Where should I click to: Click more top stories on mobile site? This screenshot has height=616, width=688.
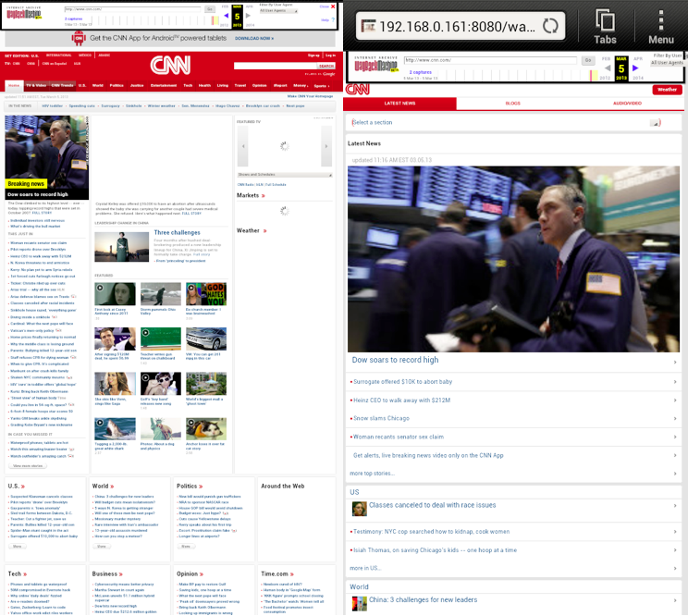pos(372,474)
